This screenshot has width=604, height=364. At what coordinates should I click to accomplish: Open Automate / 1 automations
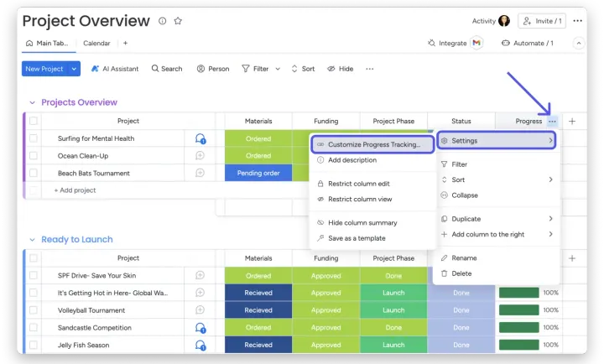[528, 43]
